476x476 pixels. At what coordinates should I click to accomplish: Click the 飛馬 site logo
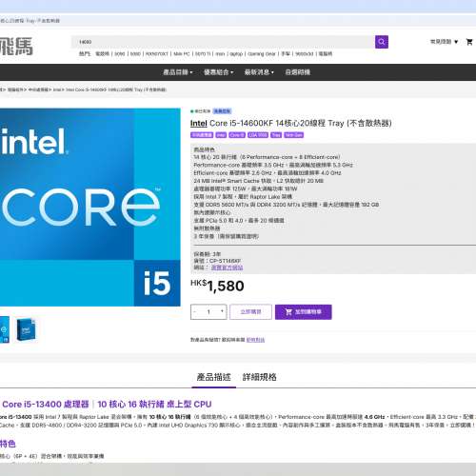pos(16,47)
